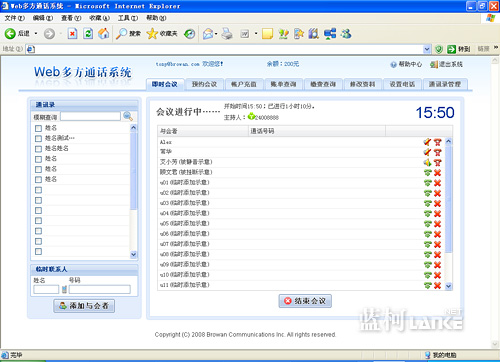Click the IE address bar field
500x362 pixels.
224,49
